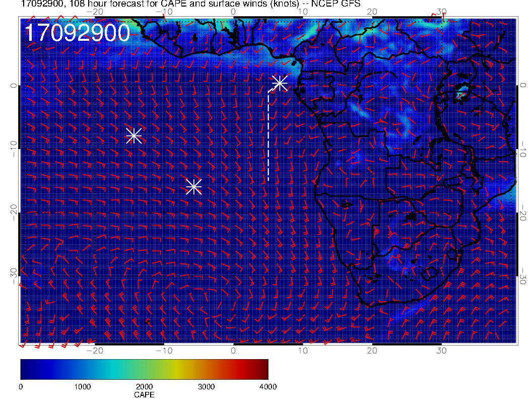Click the 4000 tick label under colorbar
Viewport: 532px width, 411px height.
[268, 387]
